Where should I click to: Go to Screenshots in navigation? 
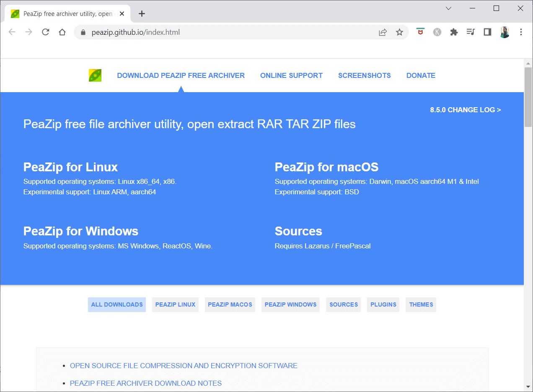[x=365, y=75]
